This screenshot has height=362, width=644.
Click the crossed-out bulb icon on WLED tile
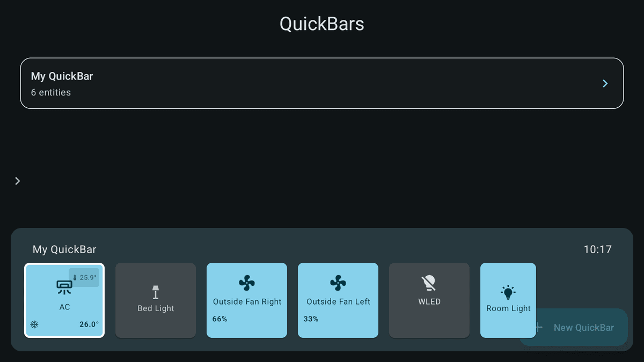point(429,283)
